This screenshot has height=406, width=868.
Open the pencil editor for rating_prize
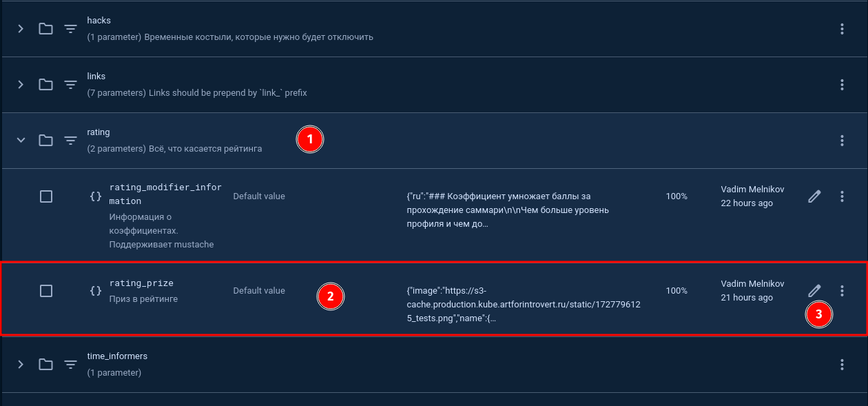[x=814, y=291]
